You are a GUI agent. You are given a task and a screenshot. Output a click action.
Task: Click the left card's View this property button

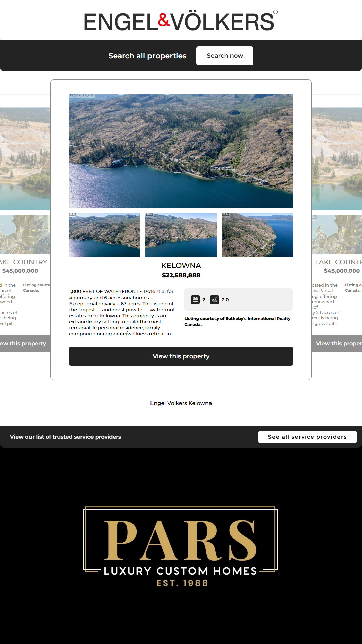[24, 343]
